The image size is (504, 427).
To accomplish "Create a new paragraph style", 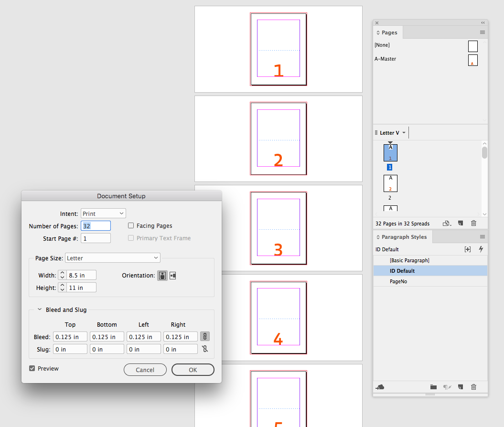I will [x=461, y=387].
